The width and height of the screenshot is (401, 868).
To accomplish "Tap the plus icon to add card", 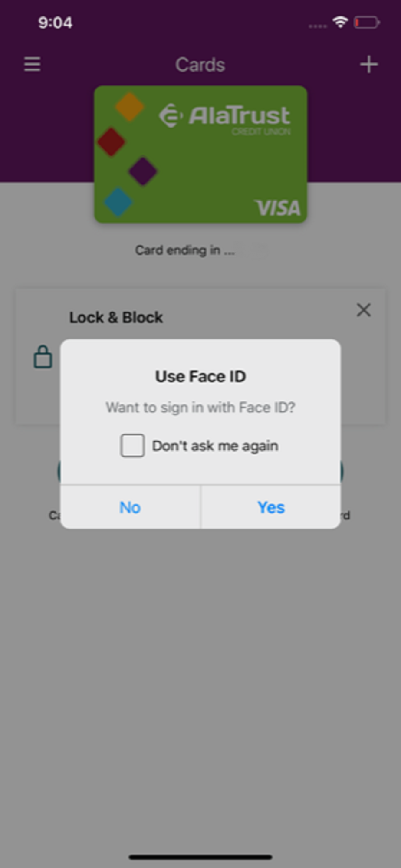I will pyautogui.click(x=368, y=64).
